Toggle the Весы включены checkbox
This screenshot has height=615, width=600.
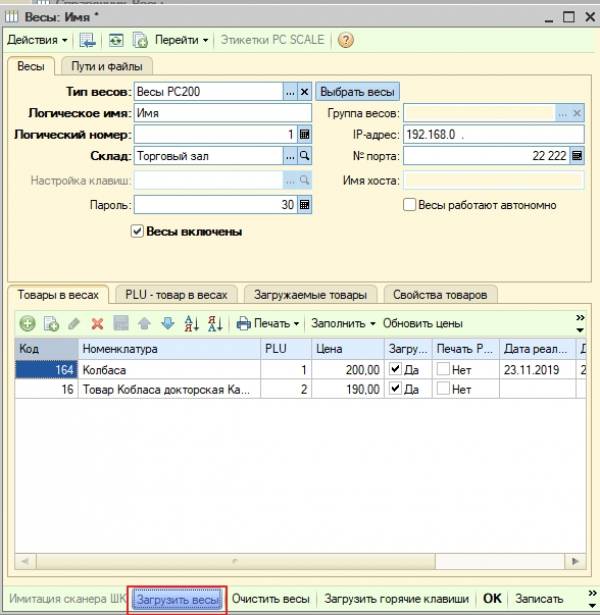click(x=138, y=231)
